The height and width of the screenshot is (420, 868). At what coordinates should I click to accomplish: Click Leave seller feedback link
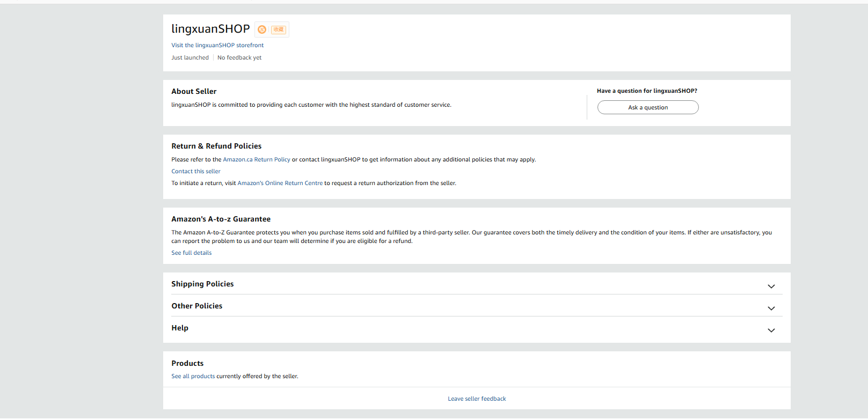[477, 399]
